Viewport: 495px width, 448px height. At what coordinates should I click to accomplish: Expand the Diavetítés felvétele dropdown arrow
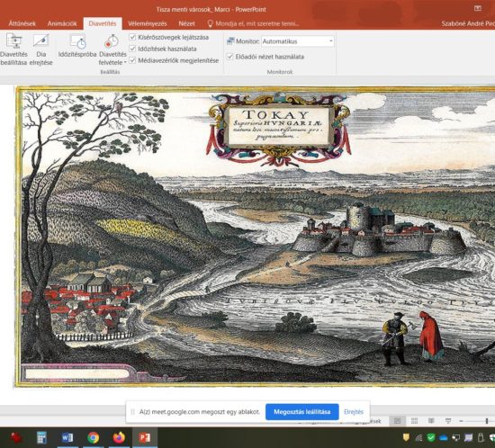pyautogui.click(x=125, y=62)
